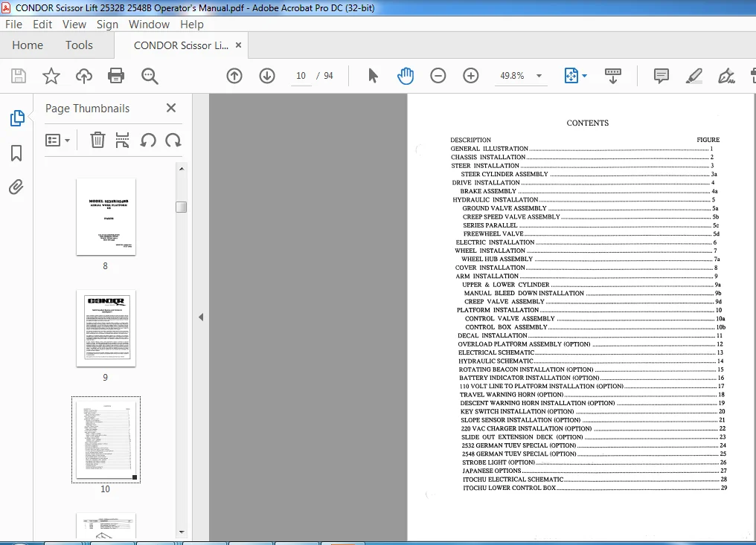Click CONTENTS heading on the page
The height and width of the screenshot is (545, 756).
pos(587,123)
